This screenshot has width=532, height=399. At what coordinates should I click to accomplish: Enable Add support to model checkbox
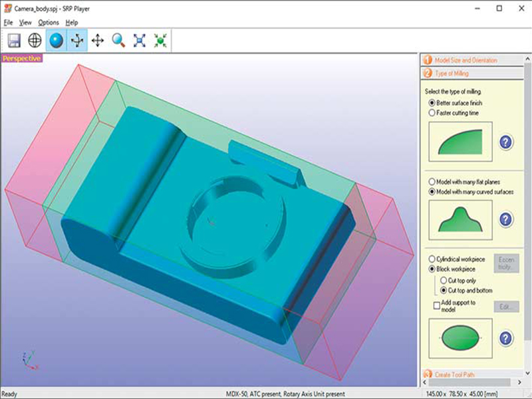pyautogui.click(x=436, y=304)
